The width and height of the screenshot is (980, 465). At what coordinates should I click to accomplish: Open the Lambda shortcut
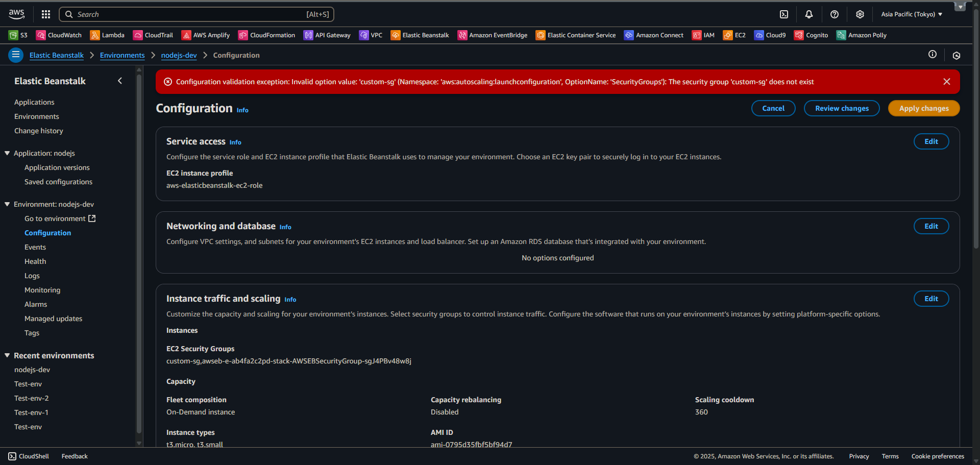coord(107,35)
